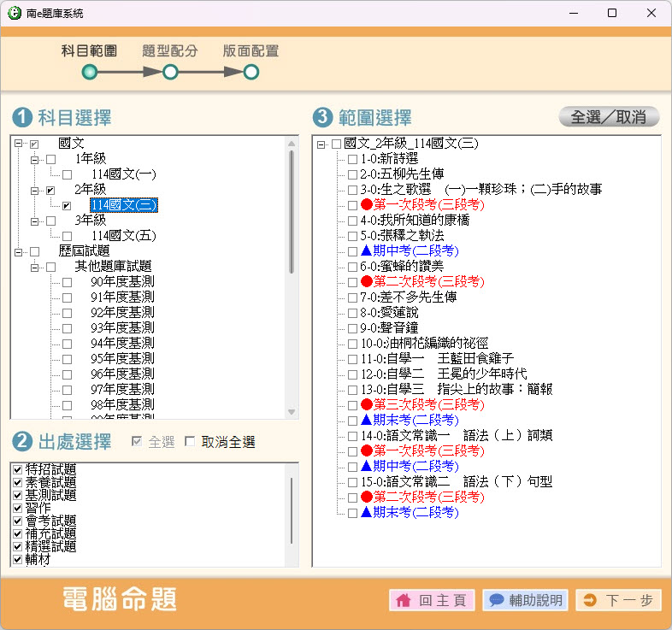Collapse 國文_2年級_114國文(三) root node
This screenshot has height=630, width=672.
[x=321, y=144]
